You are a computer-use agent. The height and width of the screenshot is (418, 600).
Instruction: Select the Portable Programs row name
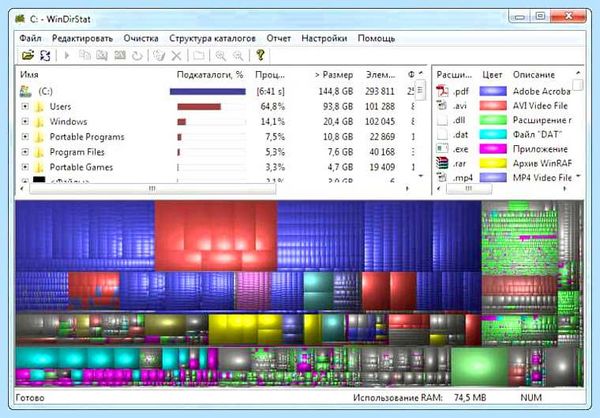point(87,137)
